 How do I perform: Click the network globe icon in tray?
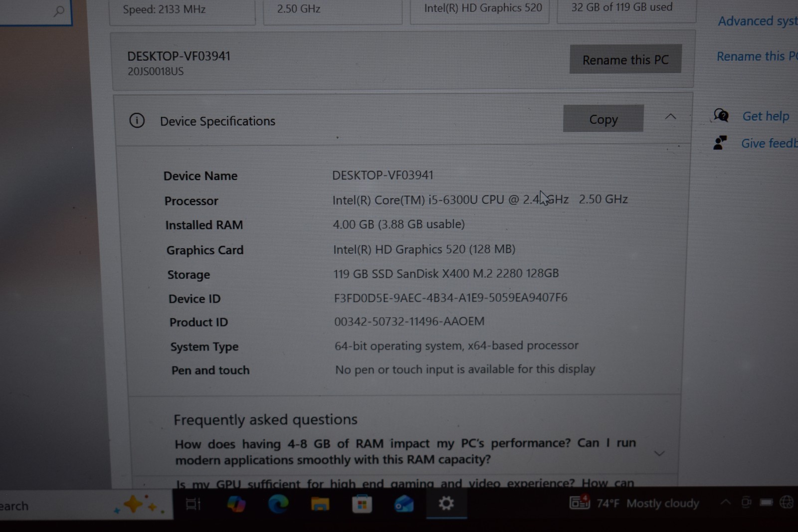coord(787,502)
